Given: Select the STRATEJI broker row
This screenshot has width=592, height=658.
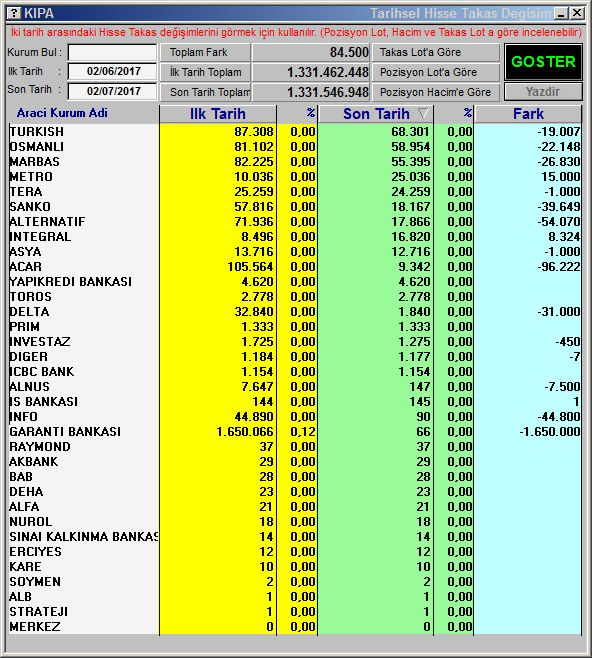Looking at the screenshot, I should (x=295, y=612).
